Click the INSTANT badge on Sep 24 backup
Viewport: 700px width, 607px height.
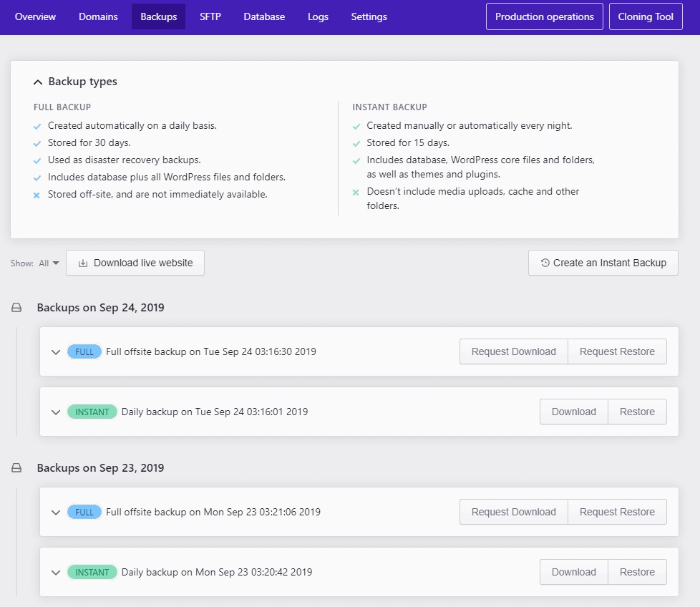coord(92,412)
